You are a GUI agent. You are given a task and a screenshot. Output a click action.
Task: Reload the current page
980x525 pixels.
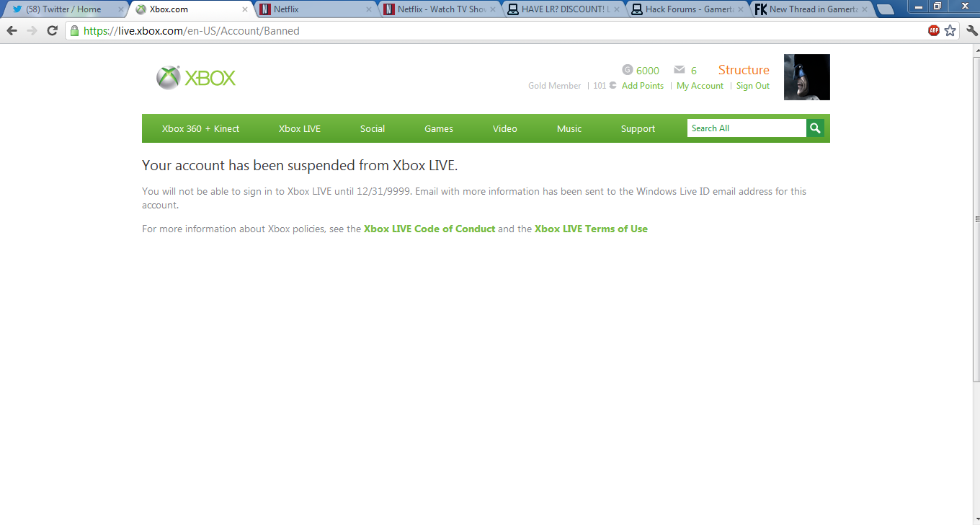(x=52, y=31)
